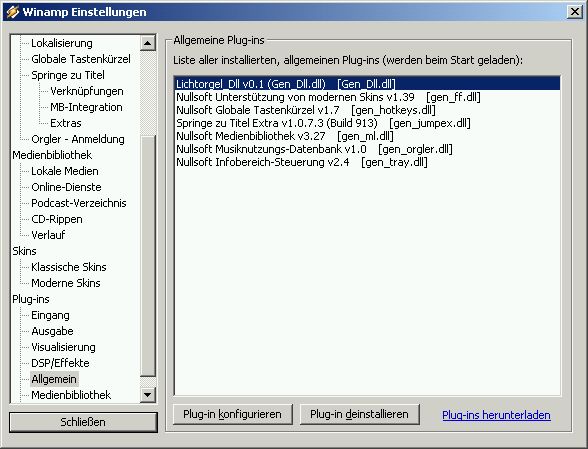Select Springe zu Titel Extra plug-in row

367,123
